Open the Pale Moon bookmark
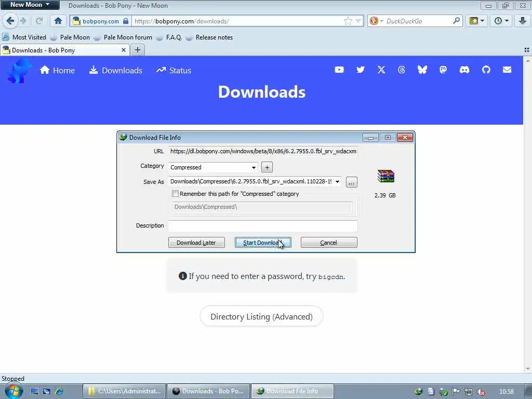Image resolution: width=532 pixels, height=399 pixels. (70, 37)
